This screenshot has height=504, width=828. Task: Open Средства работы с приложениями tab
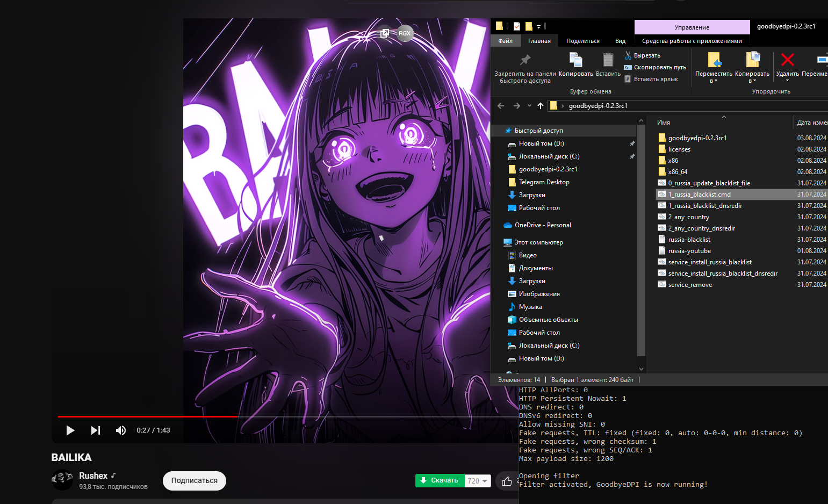coord(692,41)
